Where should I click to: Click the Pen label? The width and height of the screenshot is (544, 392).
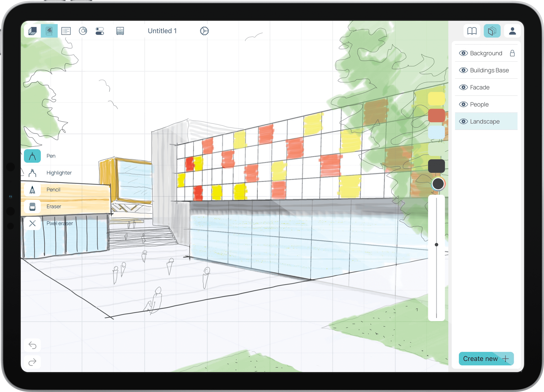coord(51,156)
